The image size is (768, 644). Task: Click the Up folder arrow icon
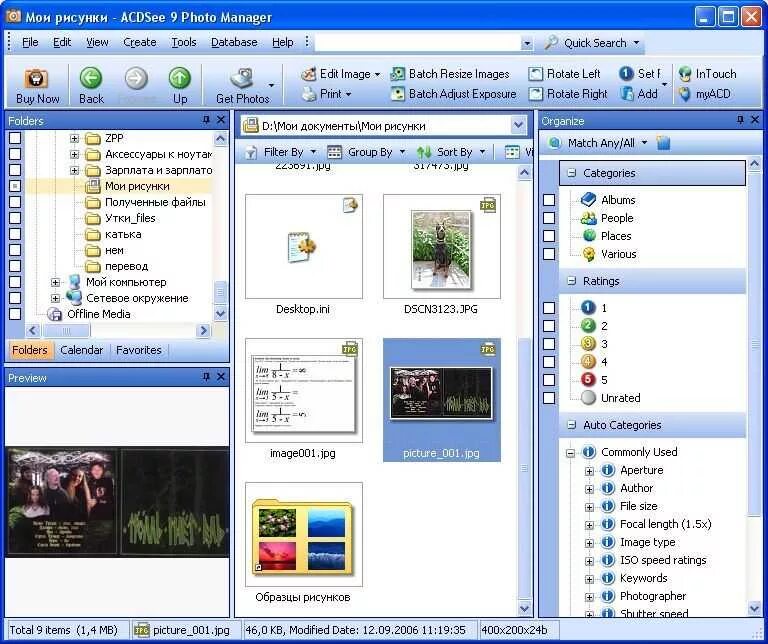pos(180,78)
